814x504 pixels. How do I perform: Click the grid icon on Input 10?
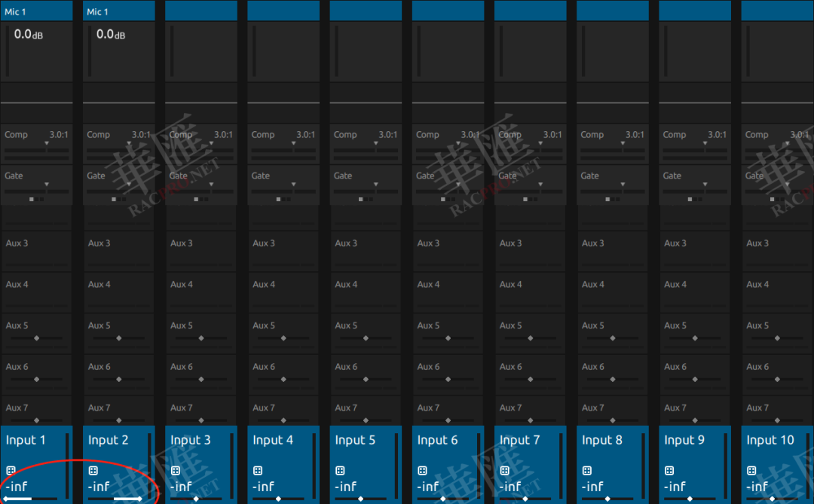click(x=751, y=470)
